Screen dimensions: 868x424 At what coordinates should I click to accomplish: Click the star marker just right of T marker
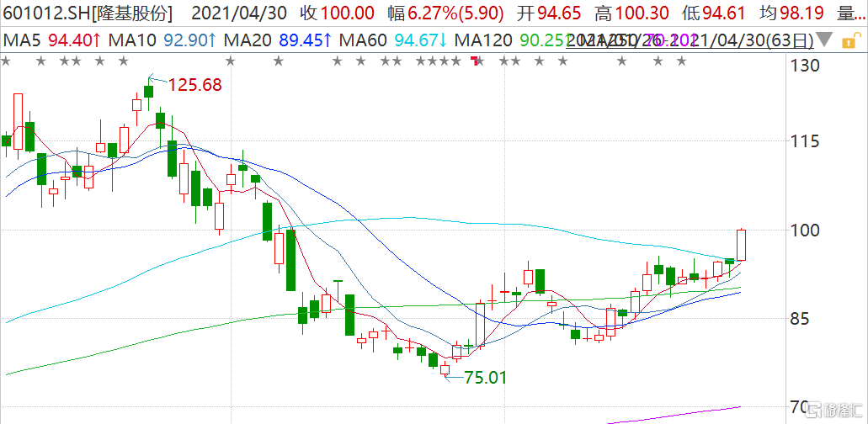[x=481, y=61]
